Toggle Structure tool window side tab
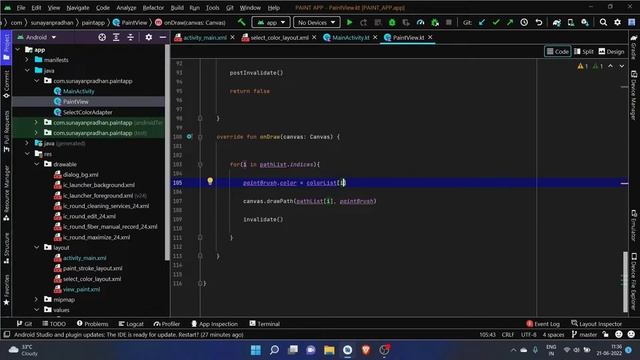The height and width of the screenshot is (360, 640). (6, 248)
